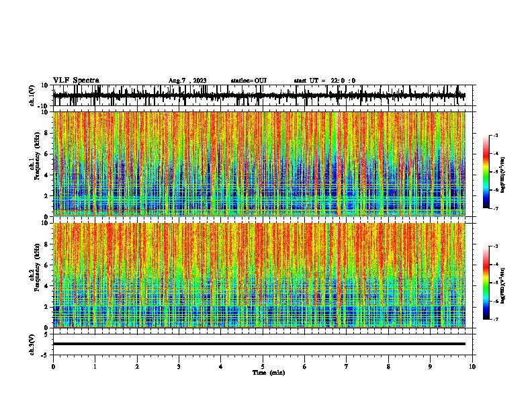Click the "10" tick label on Time axis
The height and width of the screenshot is (411, 532).
472,366
